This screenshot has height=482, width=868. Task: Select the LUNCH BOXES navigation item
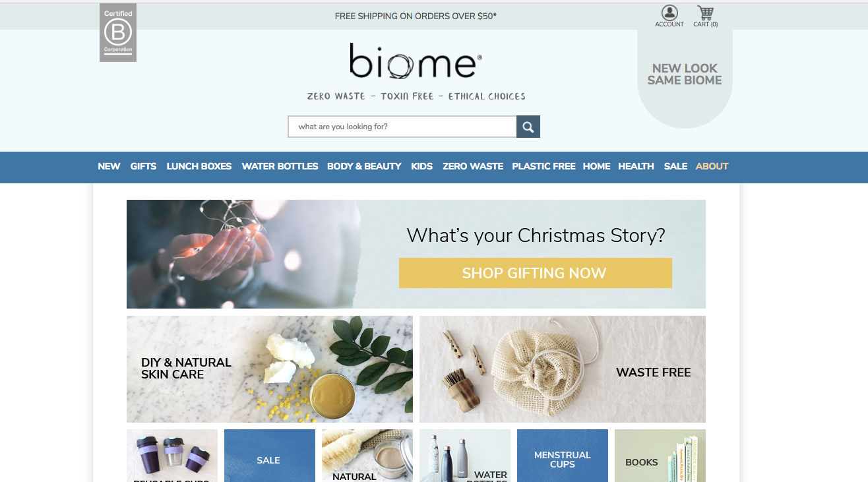pyautogui.click(x=199, y=166)
